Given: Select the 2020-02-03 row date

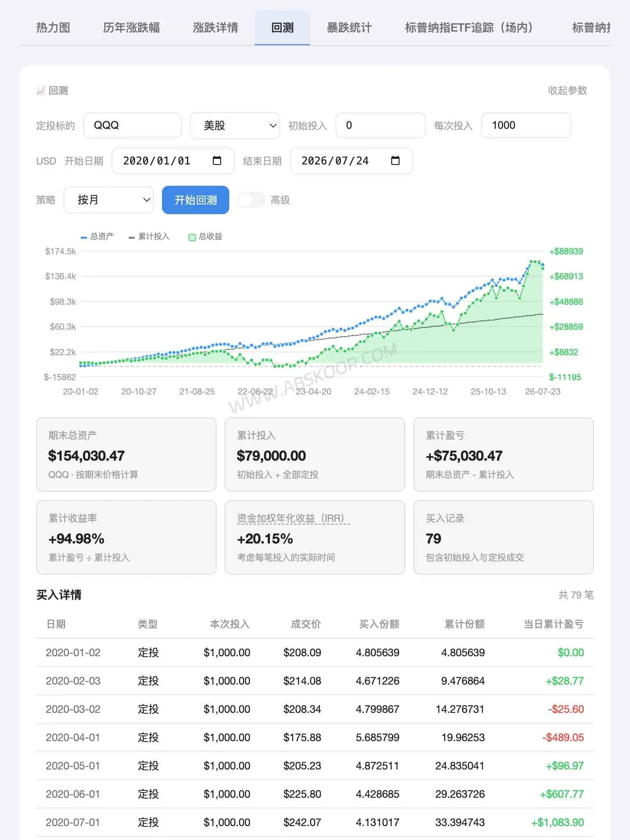Looking at the screenshot, I should click(73, 681).
